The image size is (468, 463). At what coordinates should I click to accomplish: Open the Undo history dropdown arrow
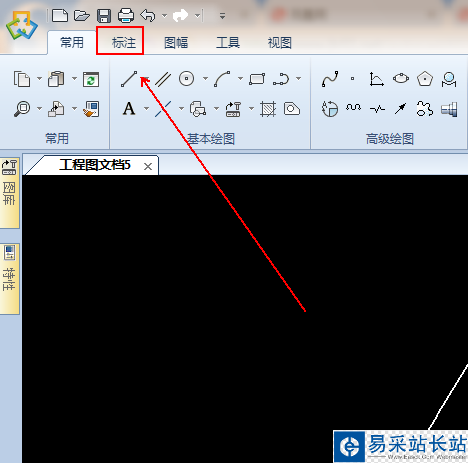(164, 16)
